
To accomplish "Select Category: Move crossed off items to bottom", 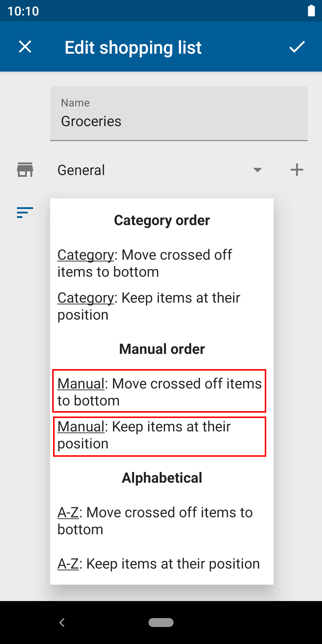I will click(162, 263).
